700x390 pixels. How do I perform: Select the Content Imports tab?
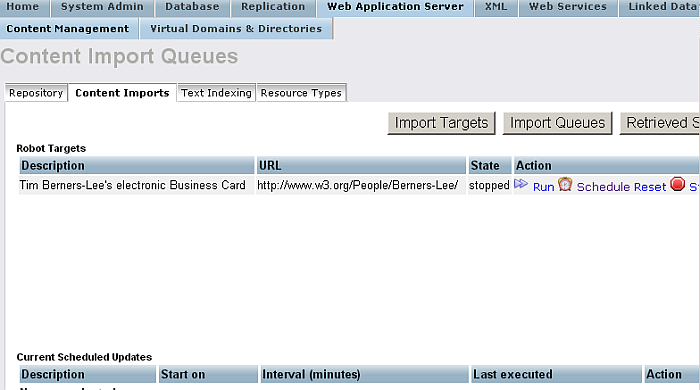(x=122, y=93)
